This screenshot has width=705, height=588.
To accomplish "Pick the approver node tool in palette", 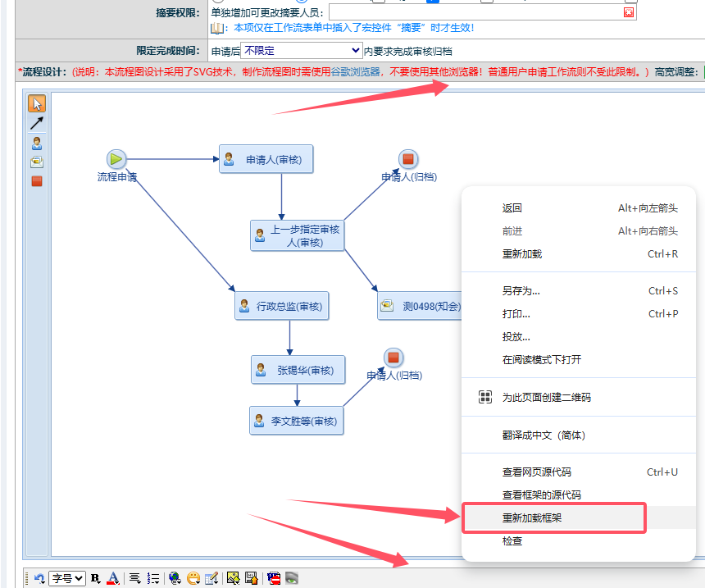I will coord(37,143).
